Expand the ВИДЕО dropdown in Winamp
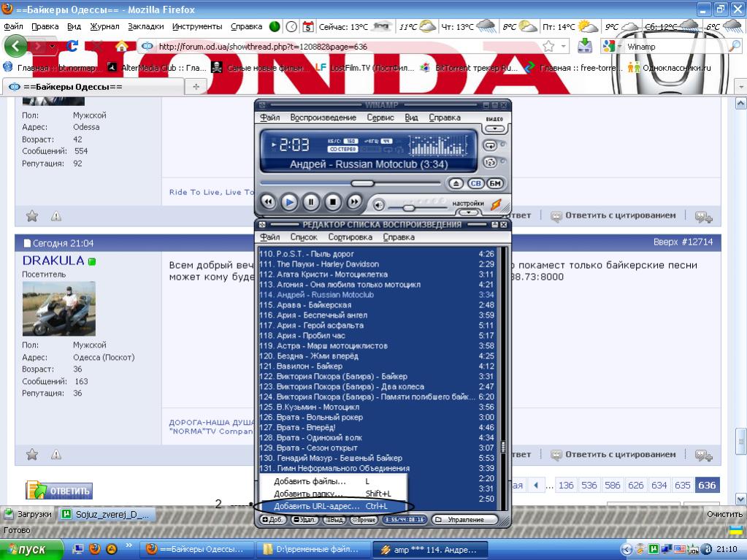Viewport: 747px width, 560px height. (x=495, y=129)
